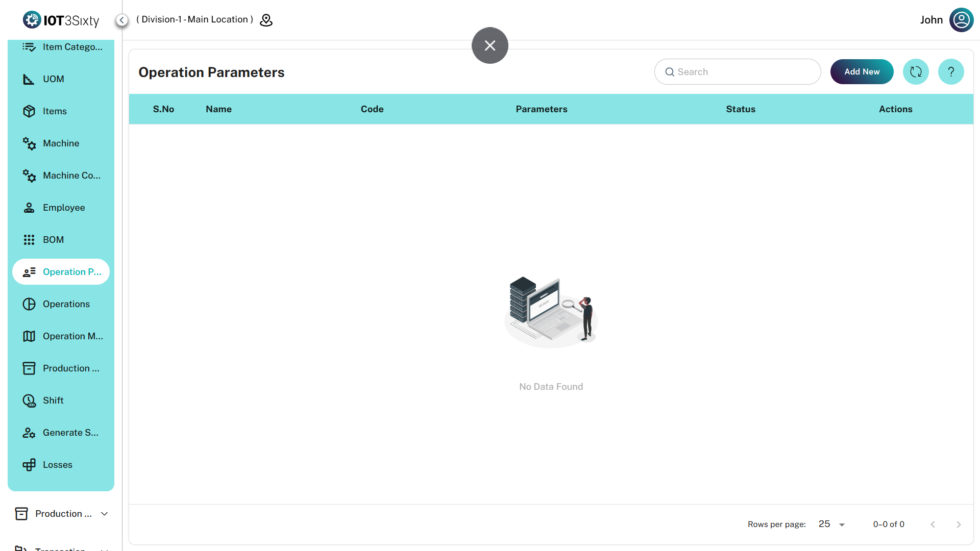Screen dimensions: 980x551
Task: Open the BOM sidebar entry
Action: (x=53, y=240)
